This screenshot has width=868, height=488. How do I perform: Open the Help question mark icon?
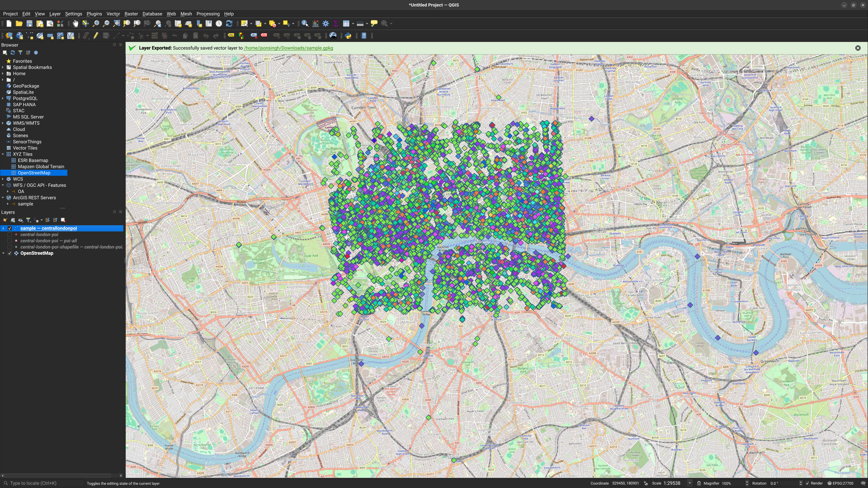tap(364, 36)
